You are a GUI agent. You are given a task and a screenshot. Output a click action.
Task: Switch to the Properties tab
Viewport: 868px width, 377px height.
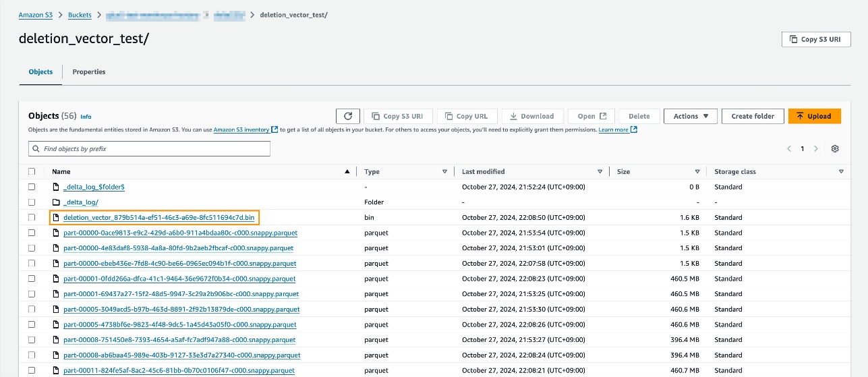coord(89,72)
